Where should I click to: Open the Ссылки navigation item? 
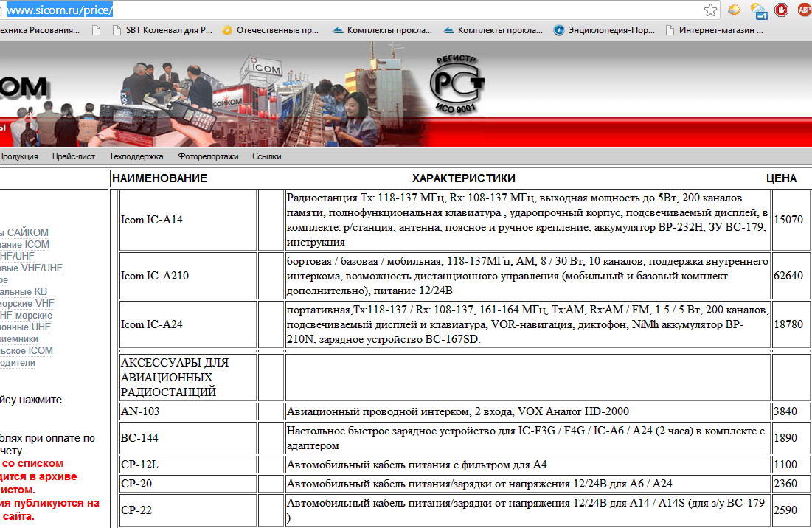point(266,156)
